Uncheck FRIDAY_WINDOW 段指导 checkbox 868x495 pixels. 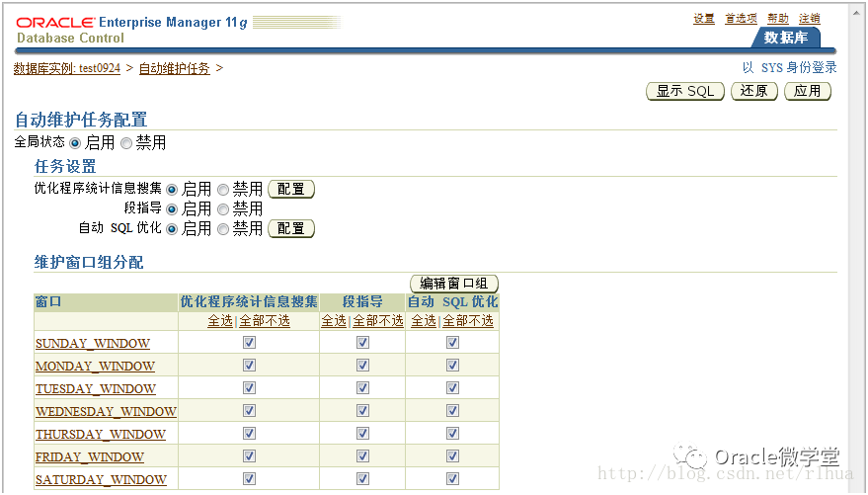click(362, 456)
